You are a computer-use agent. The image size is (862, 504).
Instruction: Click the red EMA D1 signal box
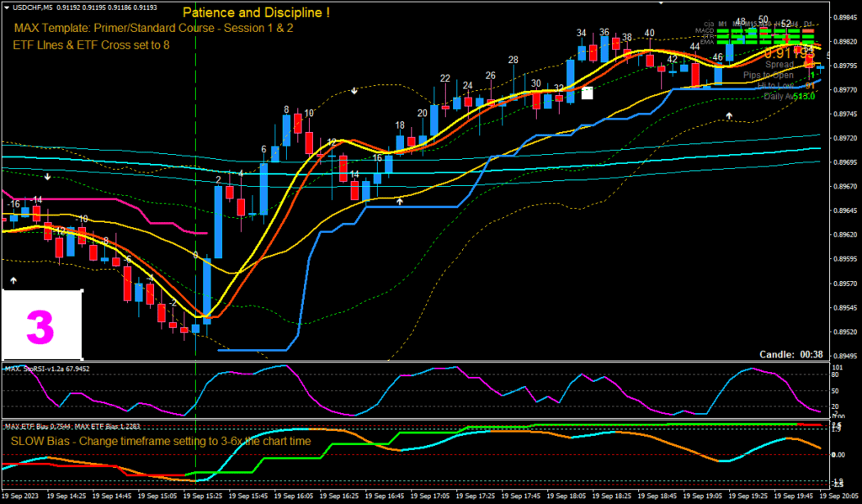tap(808, 41)
